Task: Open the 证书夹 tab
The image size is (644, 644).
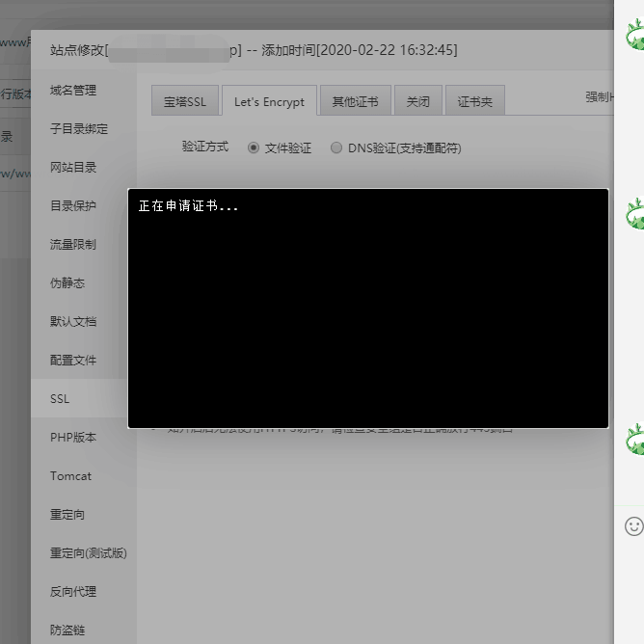Action: coord(474,100)
